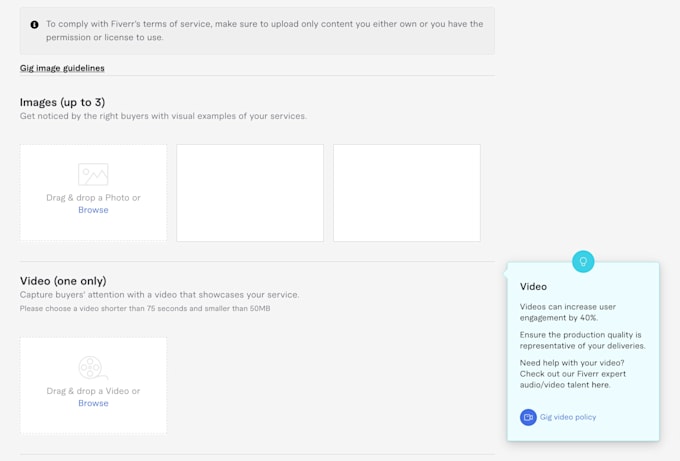Click the Video heading in the tip panel
This screenshot has width=680, height=461.
[533, 287]
